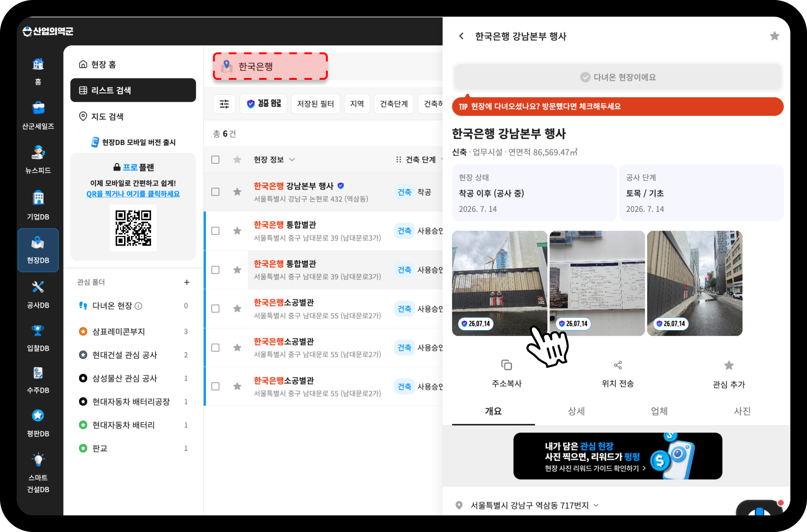The image size is (807, 532).
Task: Click the QR code image
Action: [133, 228]
